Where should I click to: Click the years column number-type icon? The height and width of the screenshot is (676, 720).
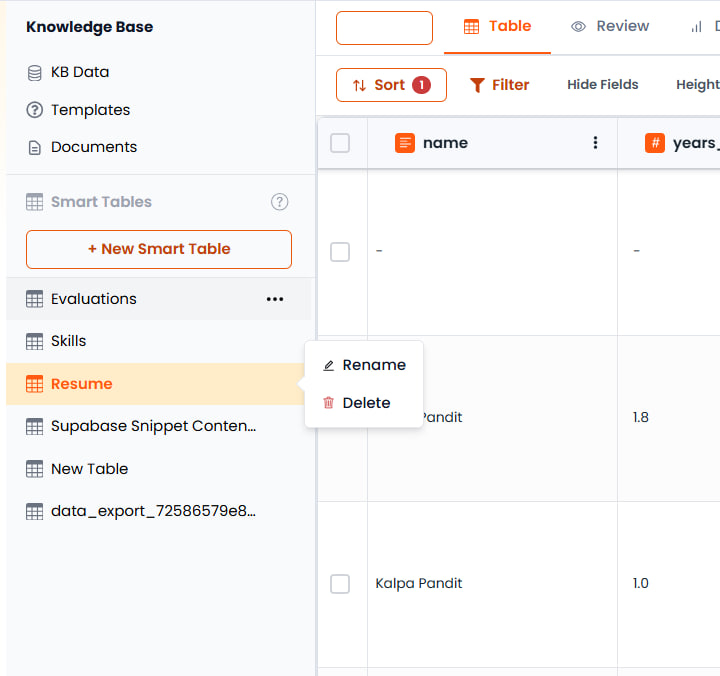click(655, 143)
